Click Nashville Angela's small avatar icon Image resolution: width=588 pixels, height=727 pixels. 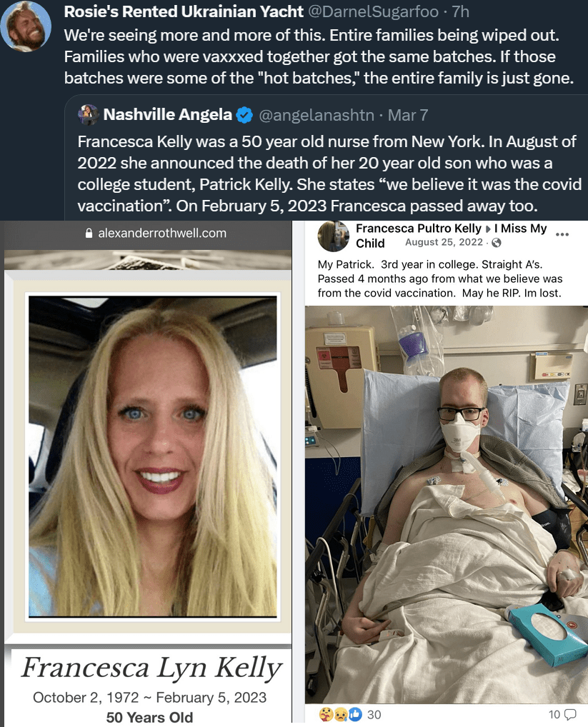(x=88, y=114)
